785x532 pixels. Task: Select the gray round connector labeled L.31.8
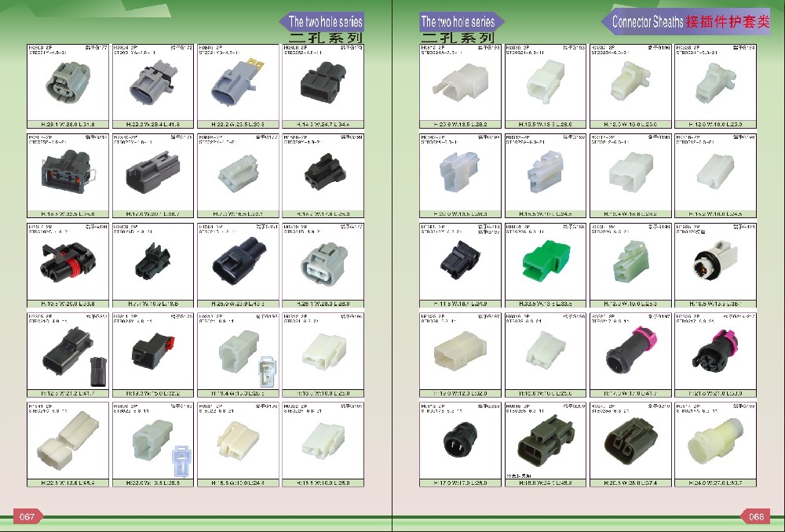pyautogui.click(x=67, y=84)
